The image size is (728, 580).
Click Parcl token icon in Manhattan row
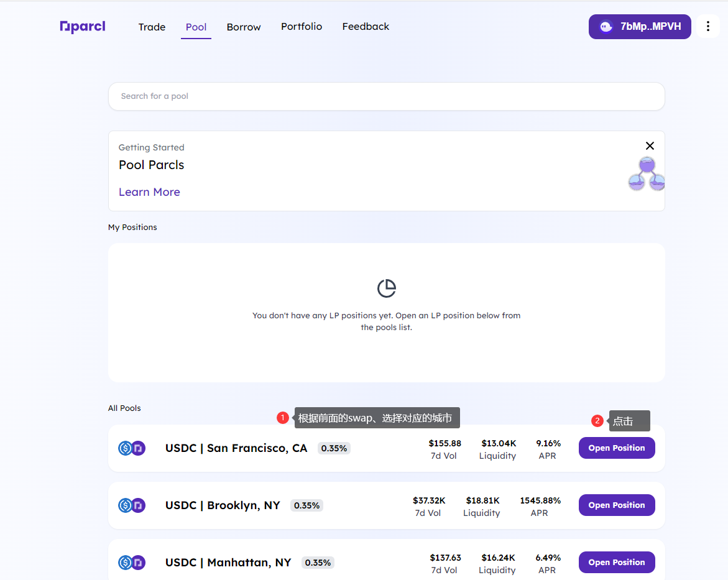tap(139, 563)
